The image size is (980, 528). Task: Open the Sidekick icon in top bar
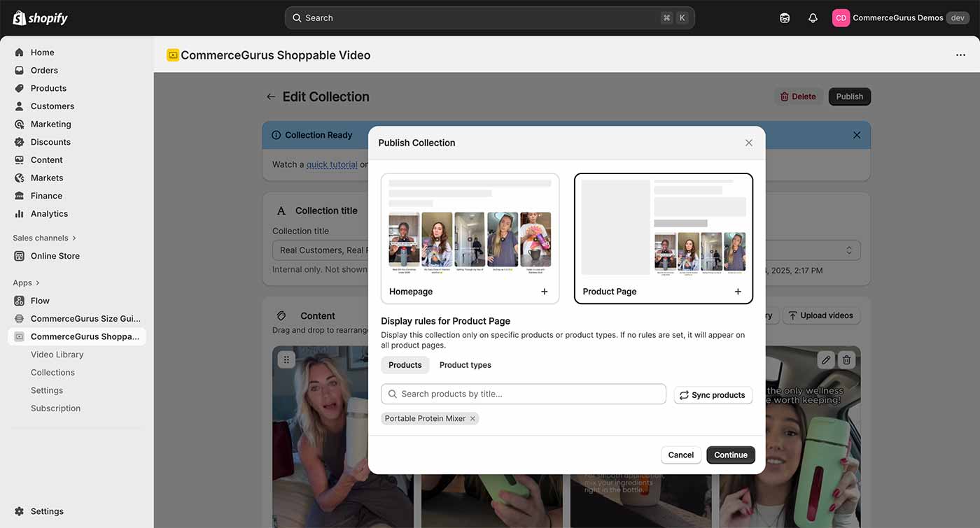785,18
